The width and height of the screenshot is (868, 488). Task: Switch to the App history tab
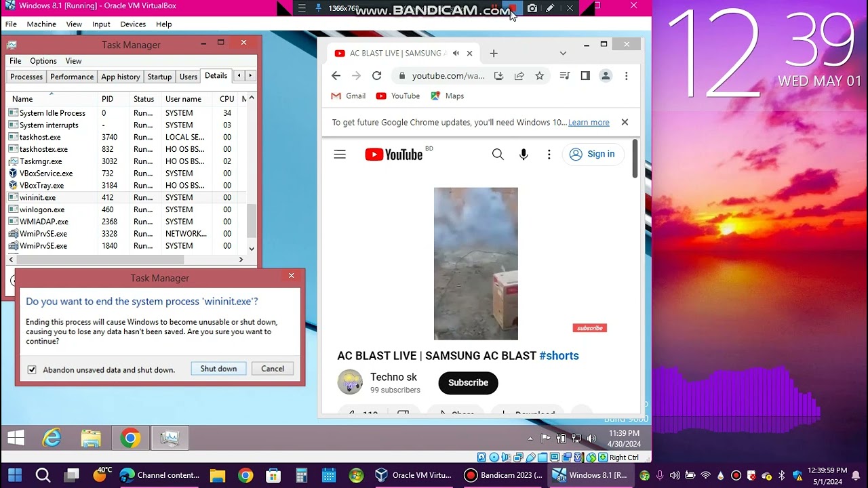point(121,77)
